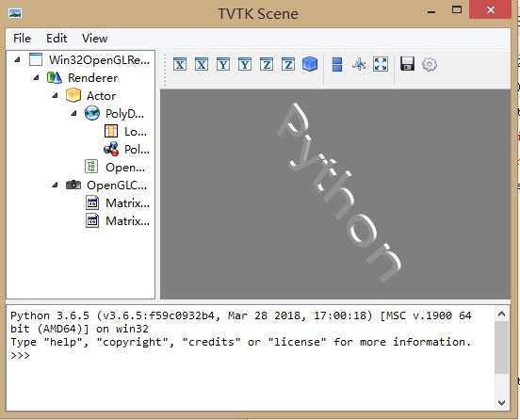Select the Actor tree item

(x=101, y=96)
